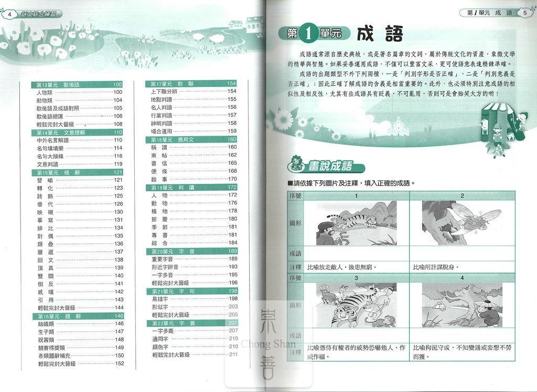Select the 形近字辨音 entry
The height and width of the screenshot is (392, 537).
coord(194,267)
